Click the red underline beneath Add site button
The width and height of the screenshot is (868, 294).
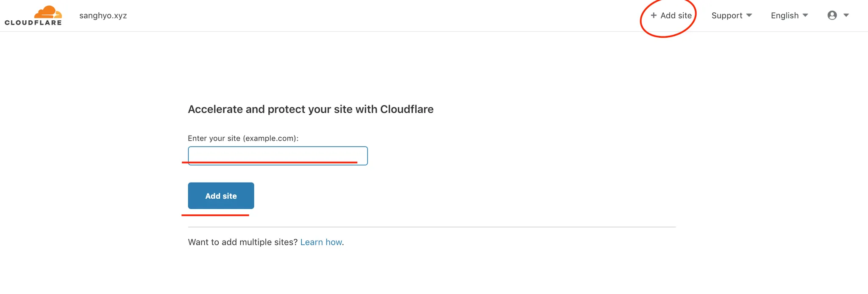tap(215, 215)
